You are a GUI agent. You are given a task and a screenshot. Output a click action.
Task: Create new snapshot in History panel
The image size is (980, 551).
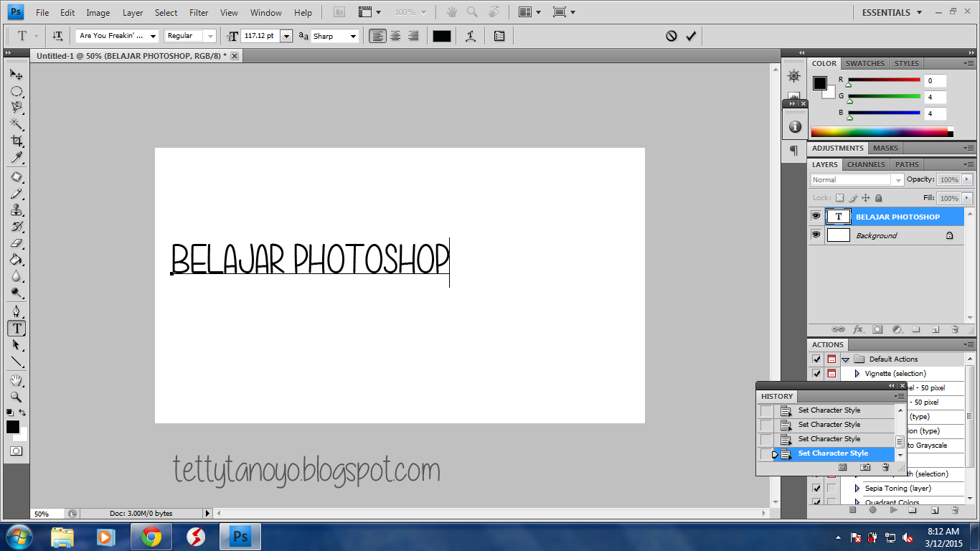coord(865,467)
